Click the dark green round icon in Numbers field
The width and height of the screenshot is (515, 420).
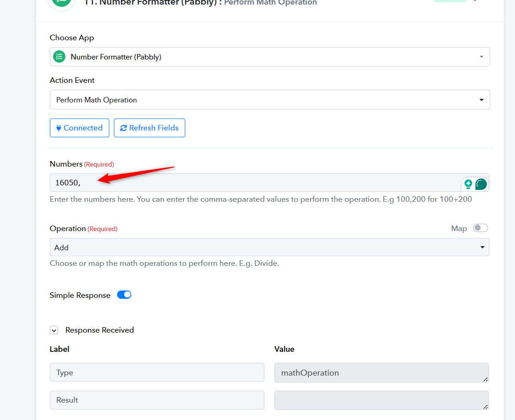point(481,184)
